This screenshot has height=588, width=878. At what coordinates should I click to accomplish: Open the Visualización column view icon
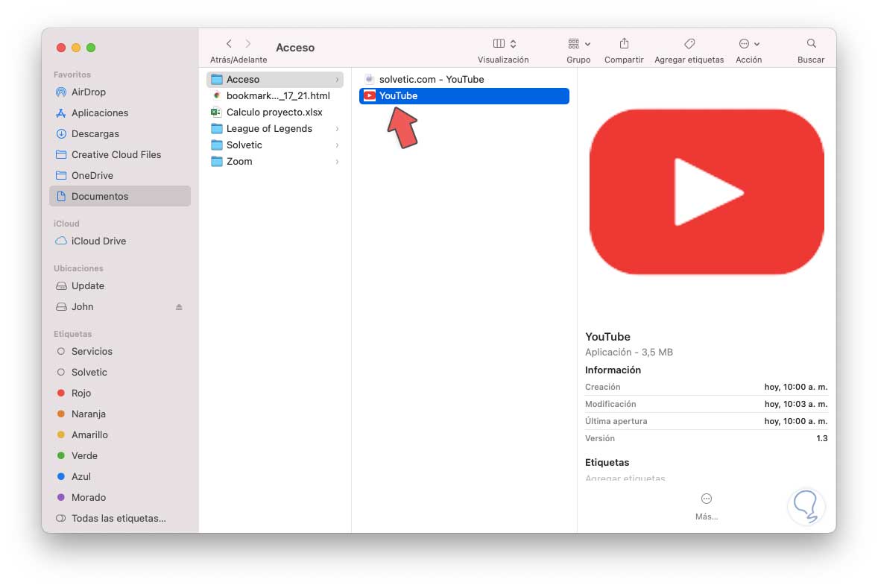(x=499, y=44)
